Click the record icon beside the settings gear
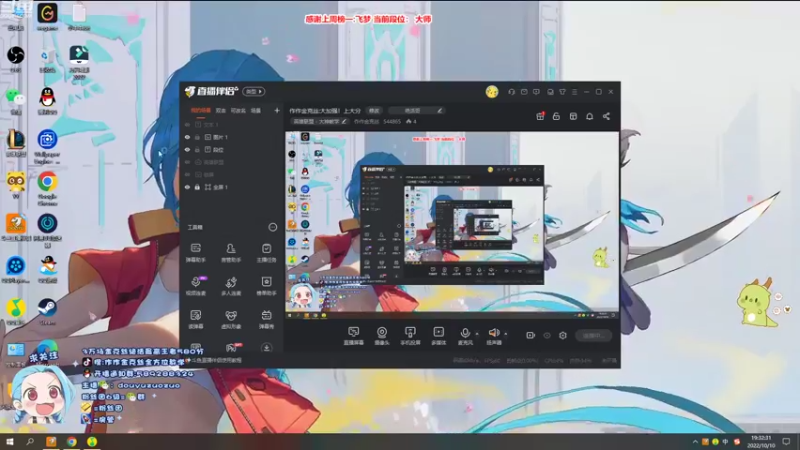 [531, 335]
